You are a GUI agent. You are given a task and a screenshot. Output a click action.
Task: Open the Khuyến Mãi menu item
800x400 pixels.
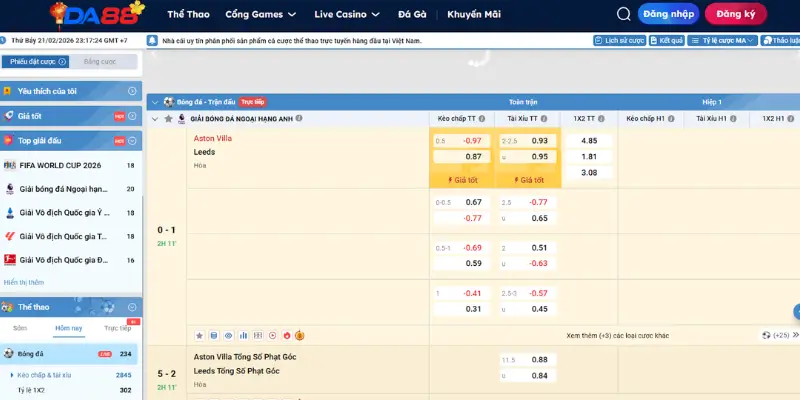(x=473, y=15)
